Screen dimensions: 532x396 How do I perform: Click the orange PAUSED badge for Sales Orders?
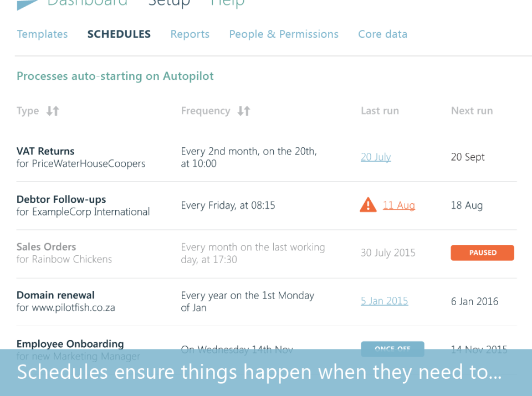coord(482,253)
